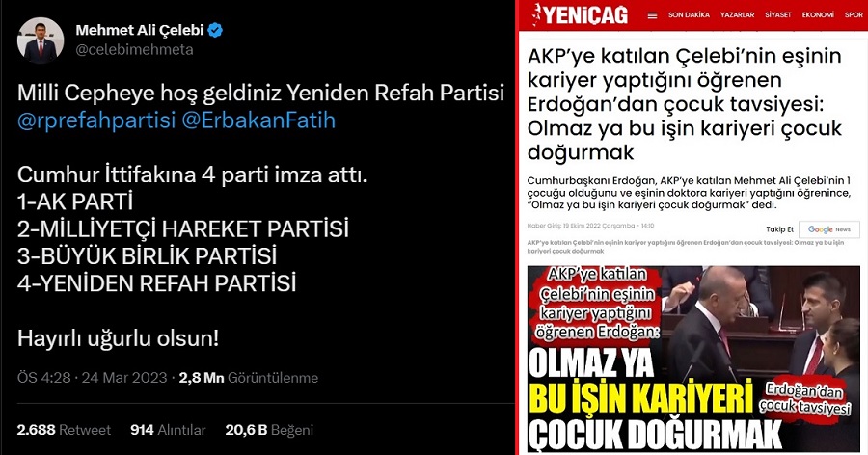
Task: Click the Google News follow button
Action: point(828,229)
